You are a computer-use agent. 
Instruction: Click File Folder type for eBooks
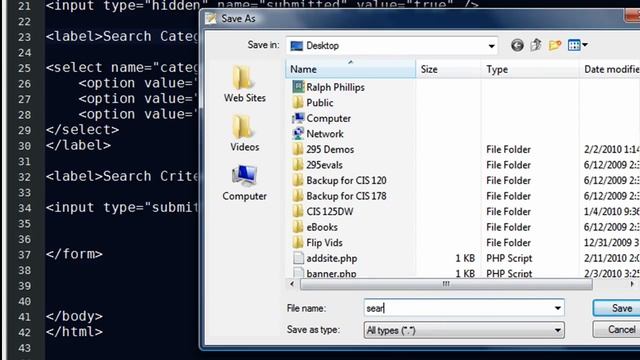pos(508,227)
